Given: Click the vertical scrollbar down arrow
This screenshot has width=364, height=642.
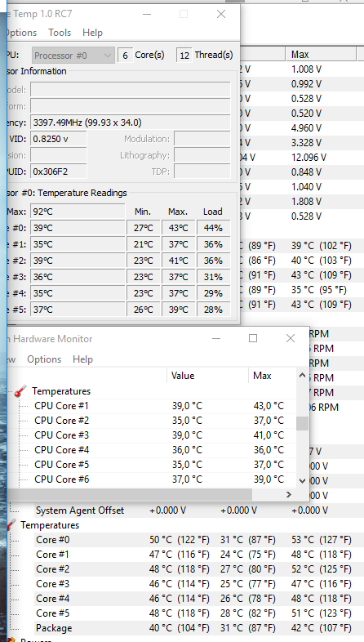Looking at the screenshot, I should click(x=302, y=481).
